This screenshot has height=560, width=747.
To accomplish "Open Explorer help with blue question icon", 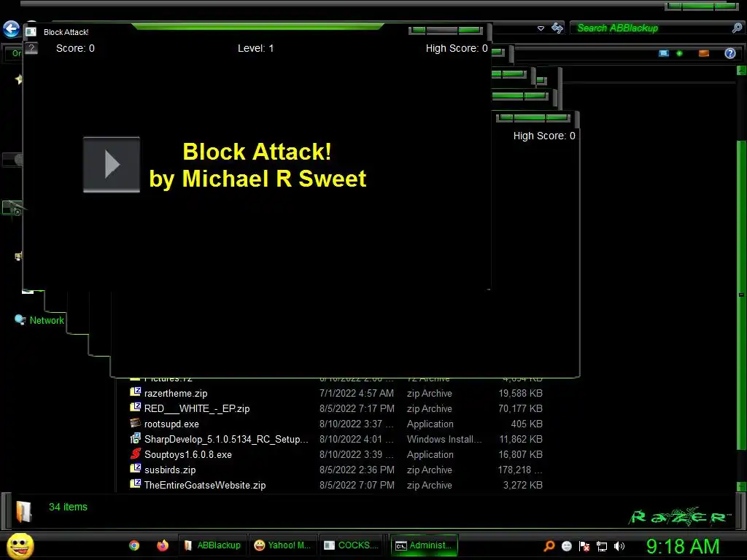I will click(x=729, y=53).
